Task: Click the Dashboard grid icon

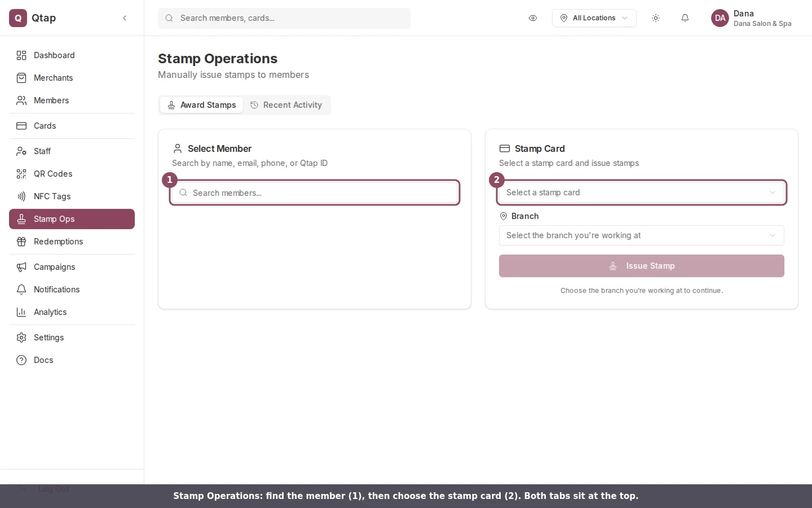Action: click(x=21, y=55)
